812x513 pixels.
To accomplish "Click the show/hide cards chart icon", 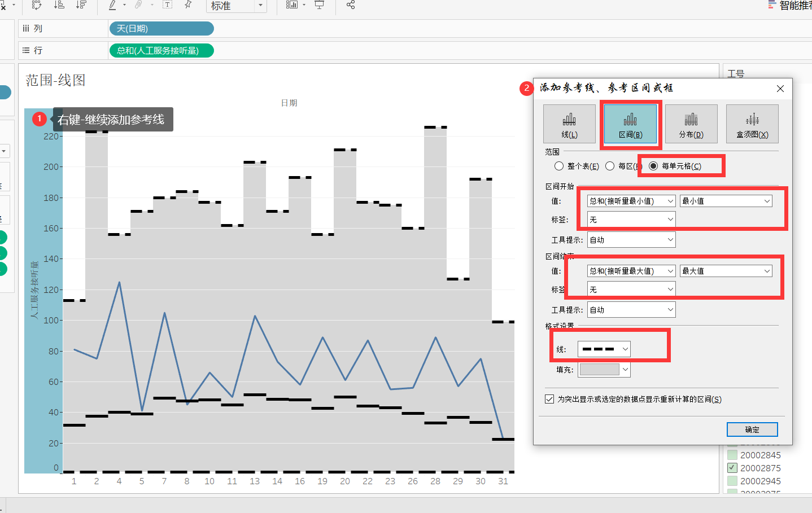I will 292,5.
